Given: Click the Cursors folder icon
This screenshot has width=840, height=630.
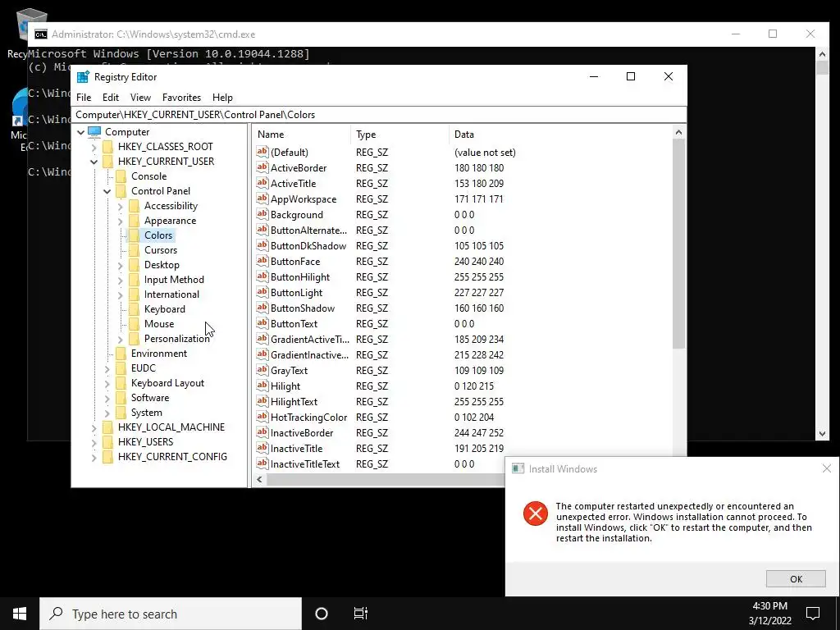Looking at the screenshot, I should (135, 250).
